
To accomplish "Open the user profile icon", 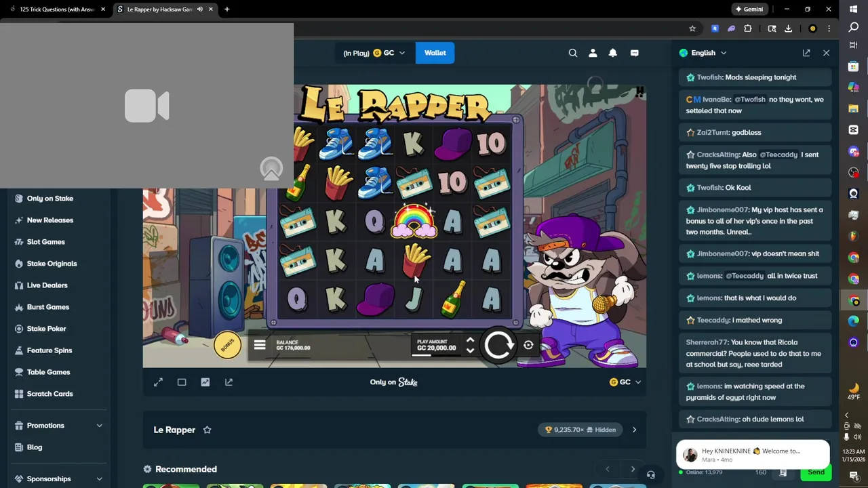I will click(593, 53).
